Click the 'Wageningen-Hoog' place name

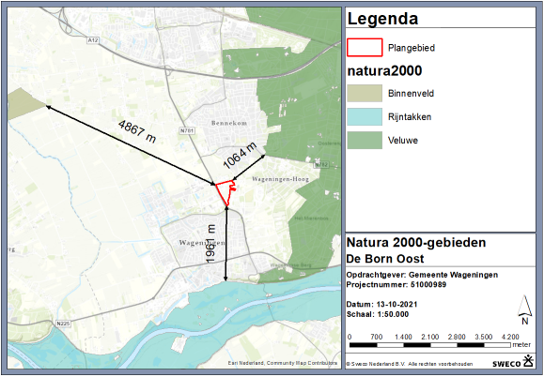click(281, 179)
